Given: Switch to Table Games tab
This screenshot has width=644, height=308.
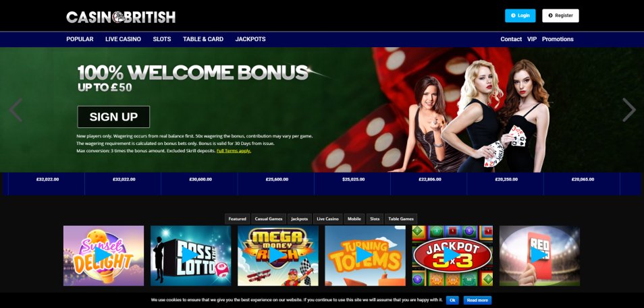Looking at the screenshot, I should 401,219.
